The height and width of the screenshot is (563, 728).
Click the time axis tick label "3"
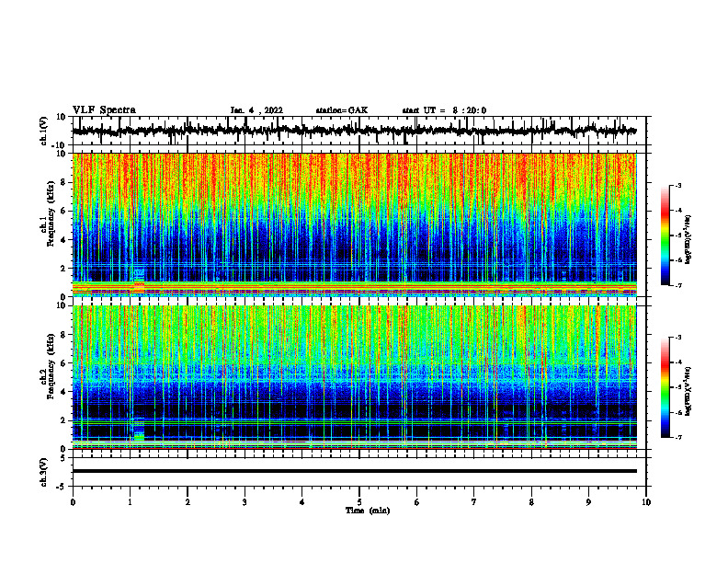click(x=245, y=502)
